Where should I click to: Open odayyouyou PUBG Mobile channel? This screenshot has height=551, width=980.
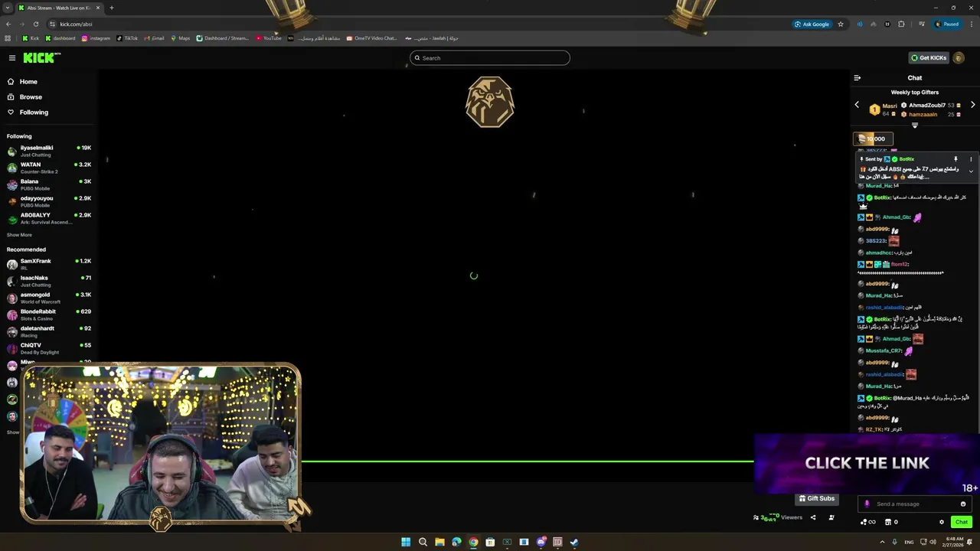point(49,201)
